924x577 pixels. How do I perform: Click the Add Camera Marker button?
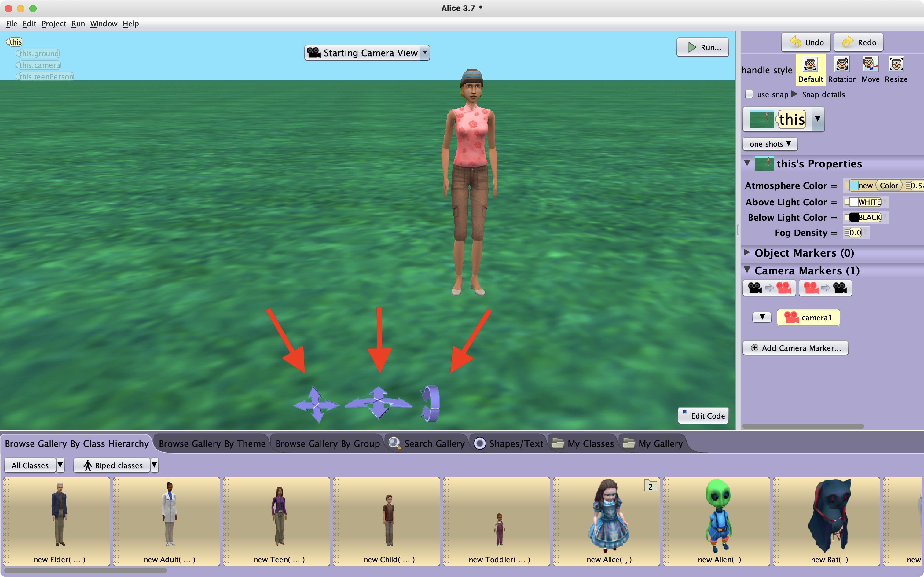[795, 348]
